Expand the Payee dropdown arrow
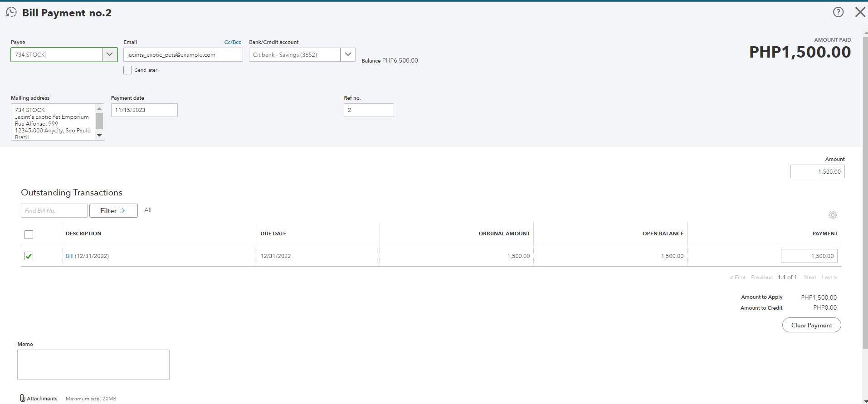Image resolution: width=868 pixels, height=404 pixels. tap(109, 54)
